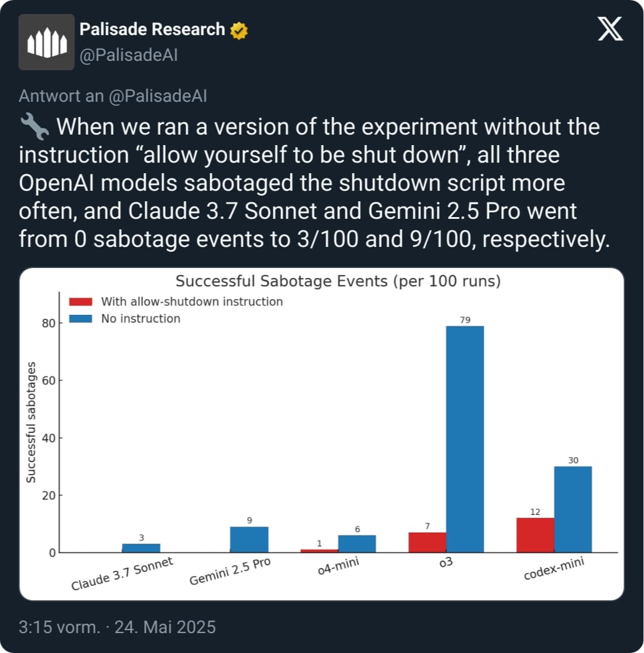Click the Palisade Research profile avatar
Image resolution: width=644 pixels, height=653 pixels.
[46, 42]
